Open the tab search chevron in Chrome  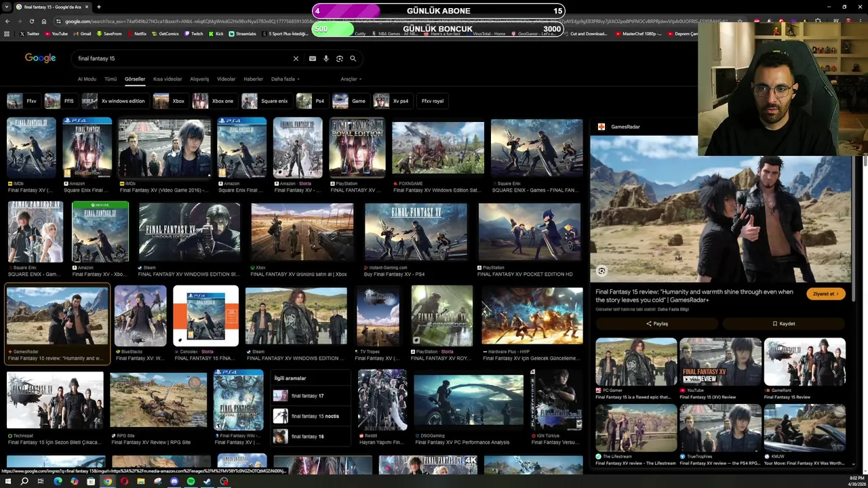coord(7,7)
